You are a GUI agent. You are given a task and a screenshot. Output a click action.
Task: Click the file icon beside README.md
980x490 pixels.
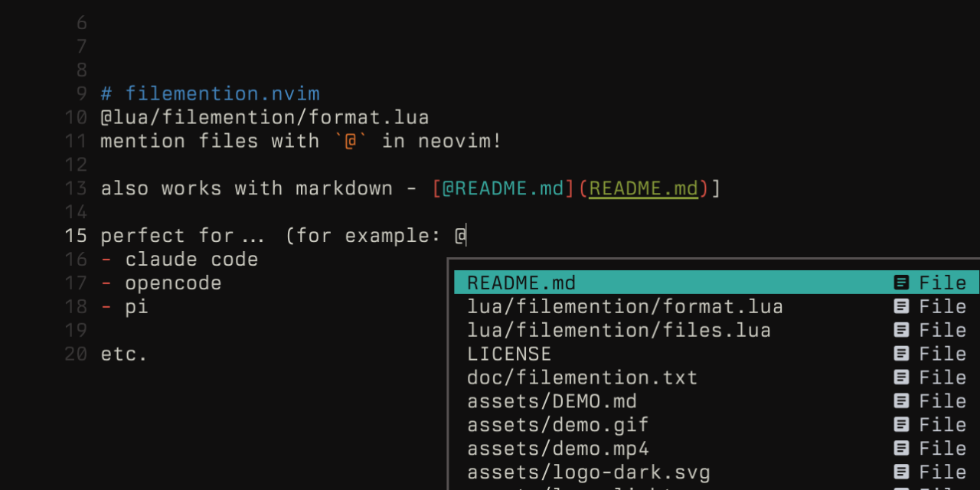(x=902, y=283)
